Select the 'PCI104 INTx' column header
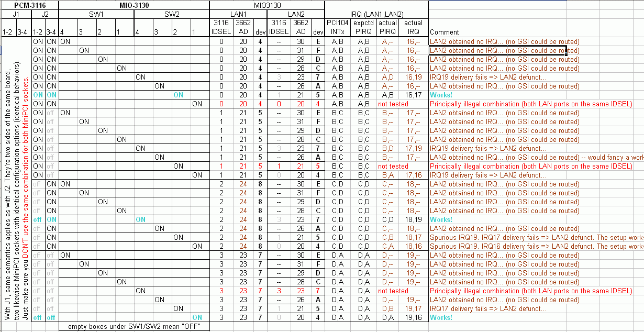Viewport: 644px width, 332px height. (337, 27)
